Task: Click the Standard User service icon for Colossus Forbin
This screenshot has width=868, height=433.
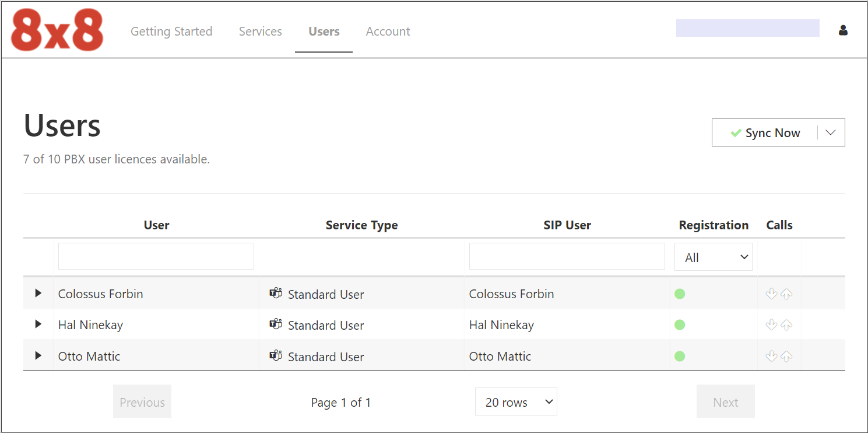Action: (x=275, y=293)
